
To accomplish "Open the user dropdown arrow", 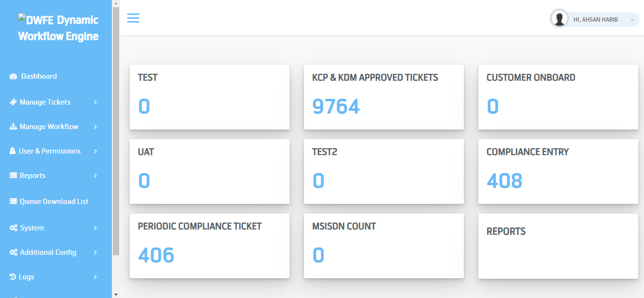I will point(632,20).
